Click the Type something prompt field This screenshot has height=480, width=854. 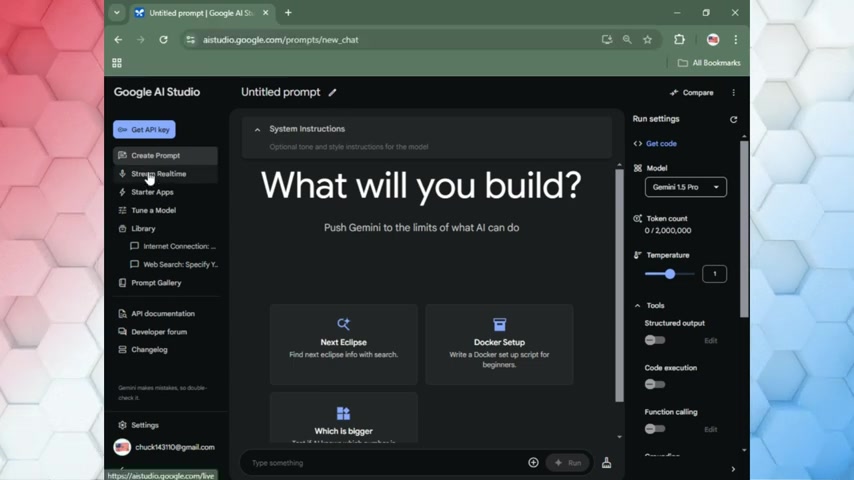click(x=384, y=463)
